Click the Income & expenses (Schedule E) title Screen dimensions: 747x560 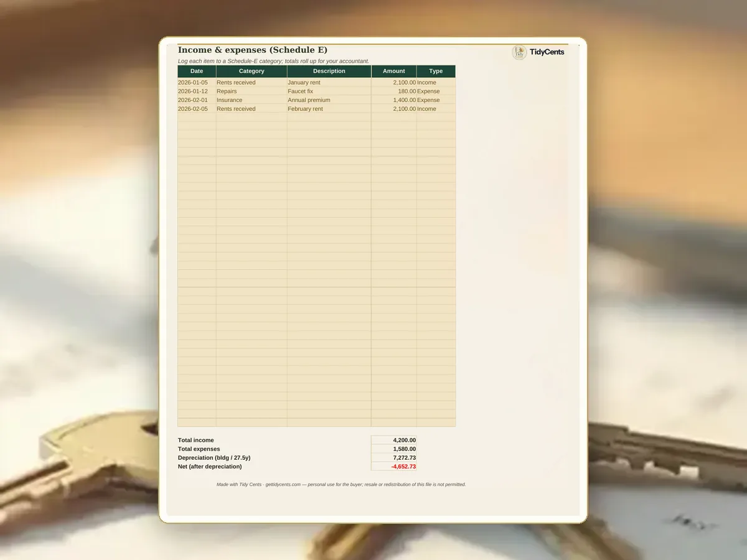pos(253,50)
